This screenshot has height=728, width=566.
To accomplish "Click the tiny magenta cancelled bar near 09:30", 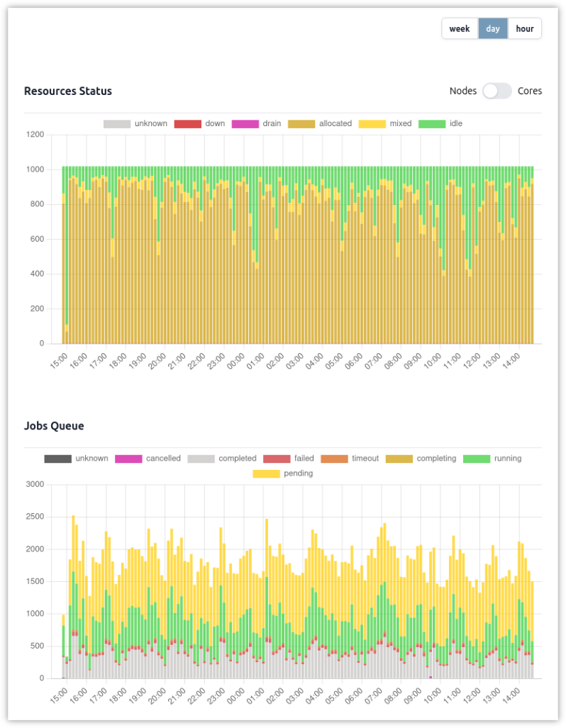I will coord(431,677).
